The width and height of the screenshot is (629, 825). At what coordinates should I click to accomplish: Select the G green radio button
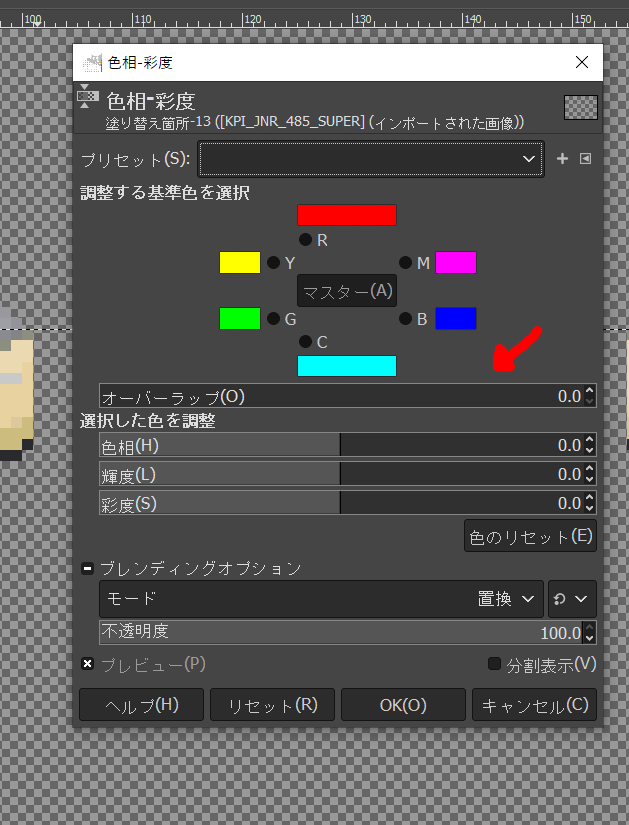[273, 318]
